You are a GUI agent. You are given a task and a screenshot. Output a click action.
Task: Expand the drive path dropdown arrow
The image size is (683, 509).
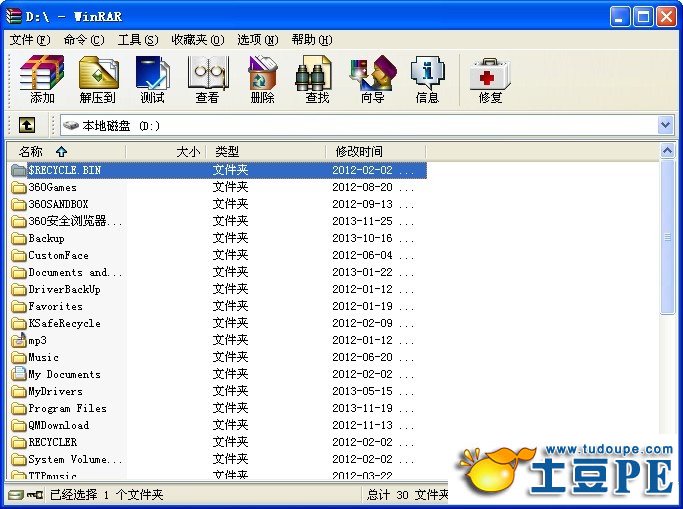(x=666, y=125)
